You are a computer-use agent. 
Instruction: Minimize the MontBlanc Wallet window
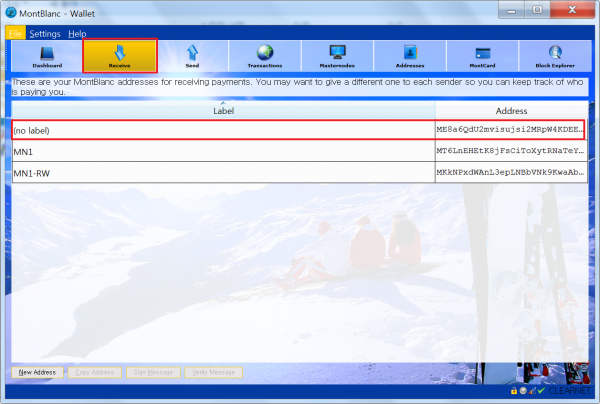(511, 10)
